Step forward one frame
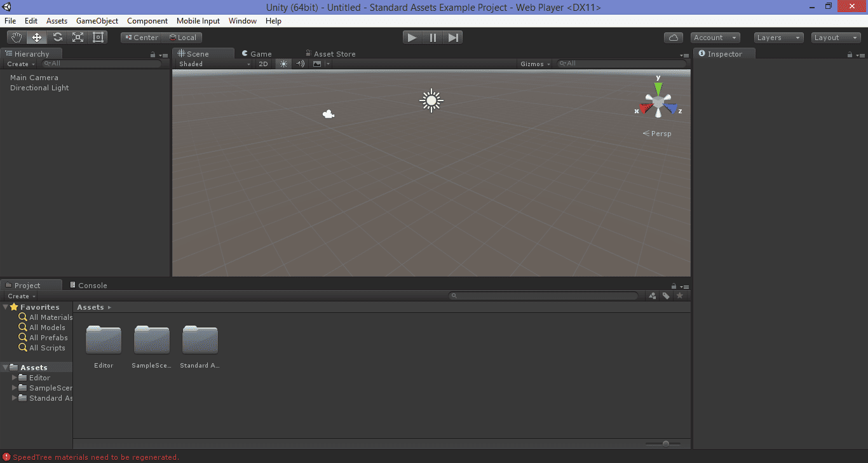The height and width of the screenshot is (463, 868). (x=453, y=38)
